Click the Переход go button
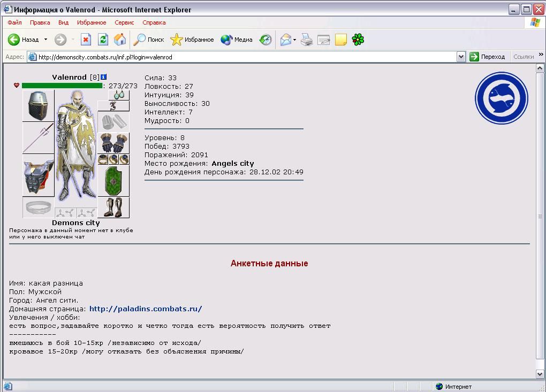 click(x=488, y=57)
